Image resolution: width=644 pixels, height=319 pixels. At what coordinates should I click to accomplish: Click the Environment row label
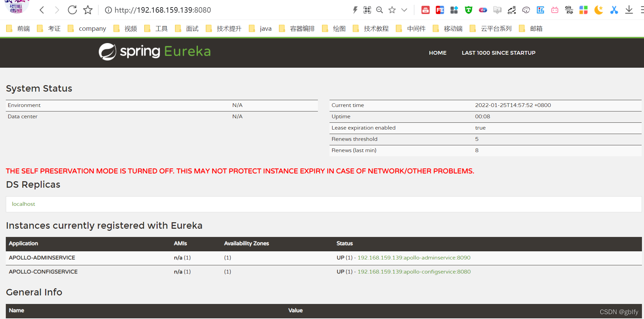coord(24,105)
